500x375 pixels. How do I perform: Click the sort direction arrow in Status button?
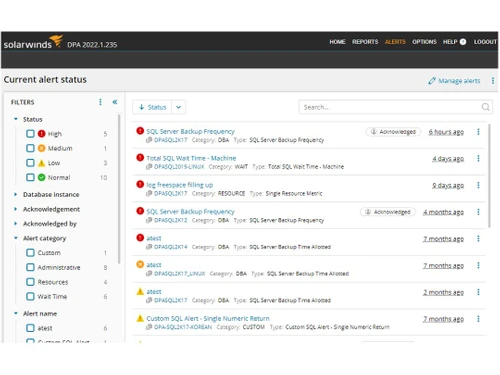click(141, 107)
